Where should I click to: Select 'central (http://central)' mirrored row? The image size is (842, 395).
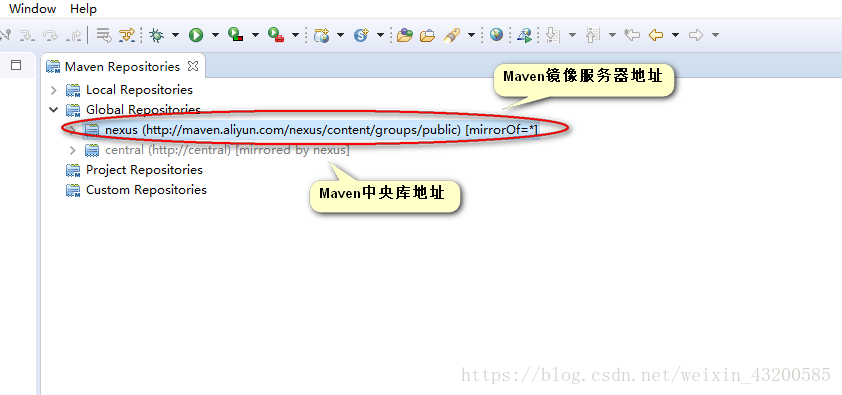[227, 150]
